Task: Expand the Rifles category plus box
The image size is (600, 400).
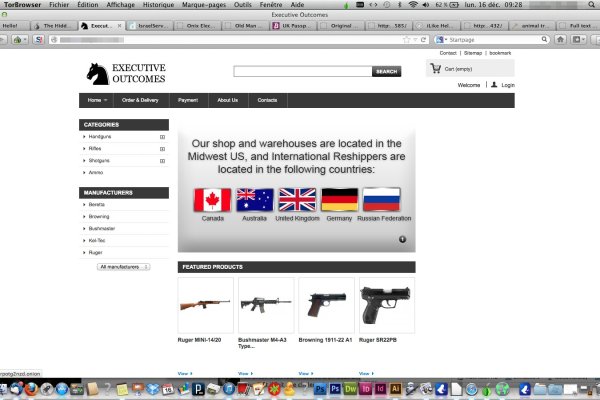Action: [x=162, y=148]
